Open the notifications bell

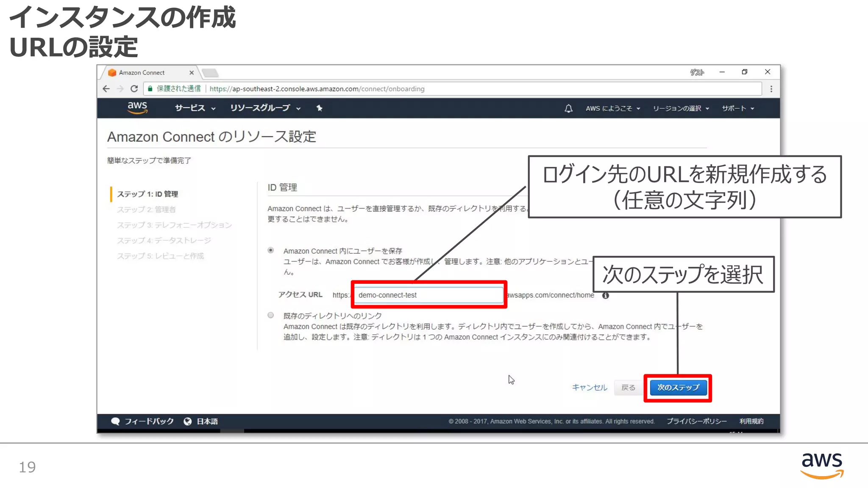pos(568,108)
